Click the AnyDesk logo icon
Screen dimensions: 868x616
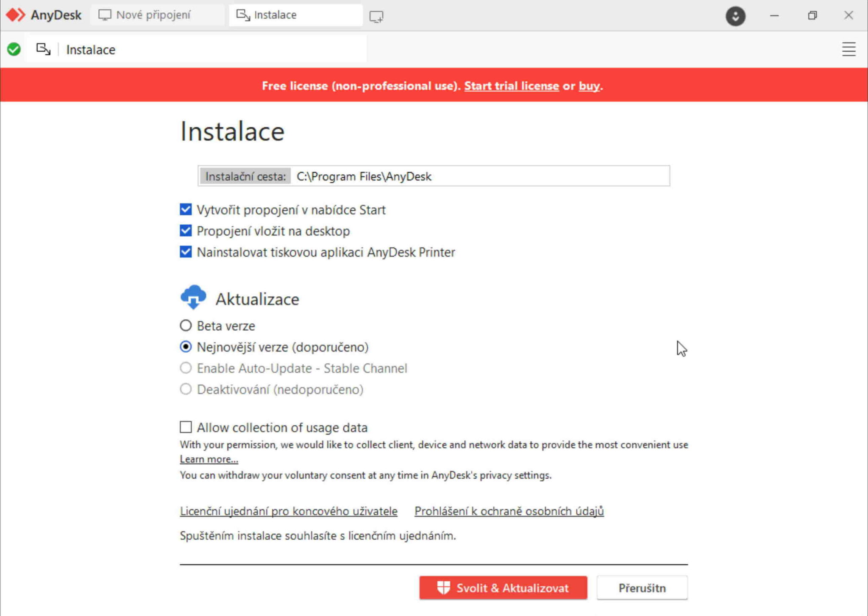pyautogui.click(x=16, y=15)
